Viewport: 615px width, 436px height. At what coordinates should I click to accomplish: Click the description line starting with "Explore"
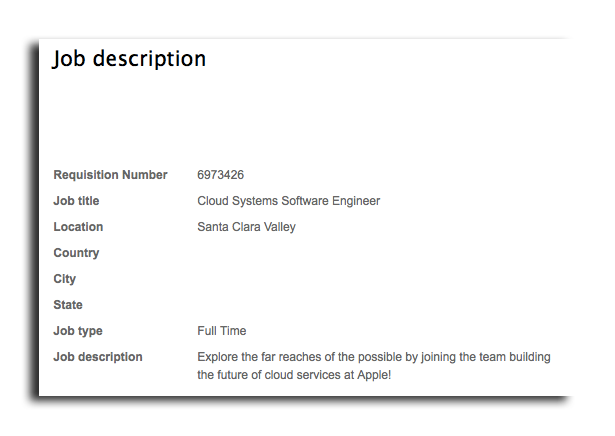tap(373, 357)
